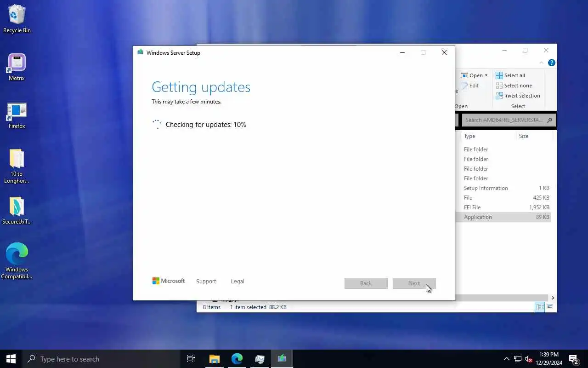
Task: Click Edit in the Explorer ribbon
Action: (470, 86)
